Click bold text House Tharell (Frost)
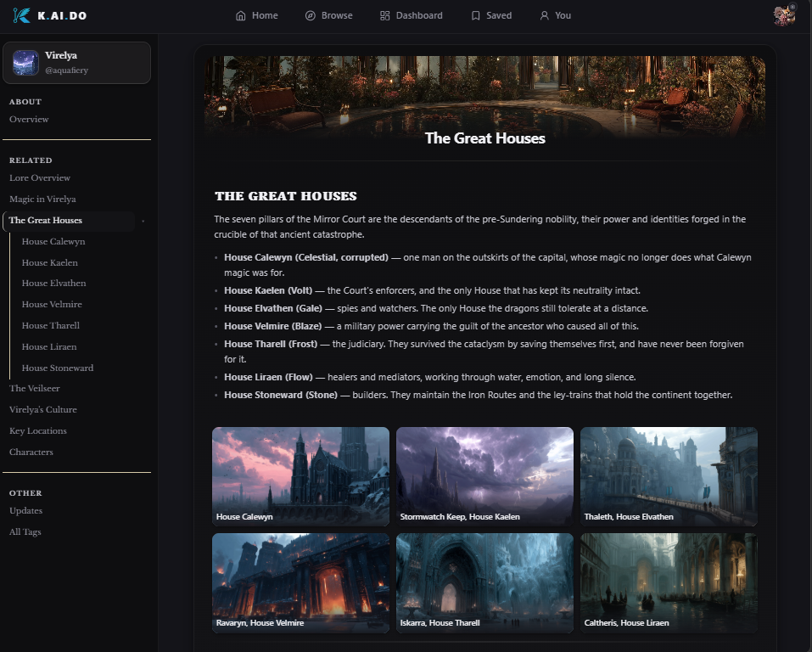Image resolution: width=812 pixels, height=652 pixels. click(x=271, y=344)
